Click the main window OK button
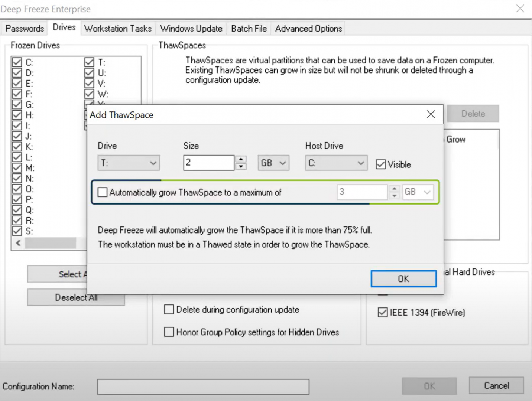The height and width of the screenshot is (401, 532). click(429, 386)
